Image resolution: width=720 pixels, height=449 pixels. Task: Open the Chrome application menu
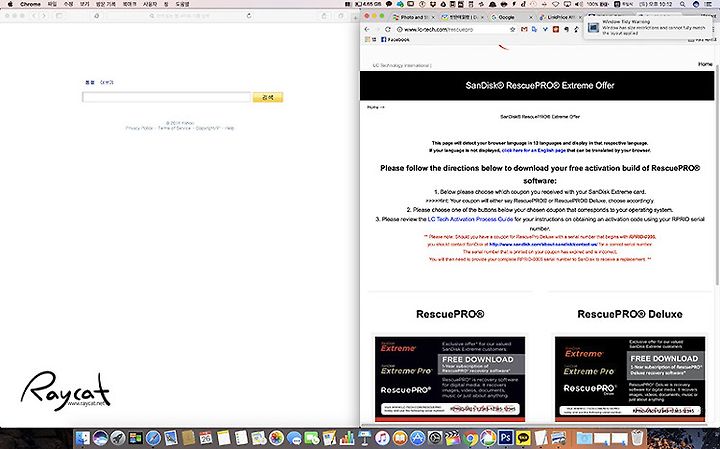(x=30, y=4)
